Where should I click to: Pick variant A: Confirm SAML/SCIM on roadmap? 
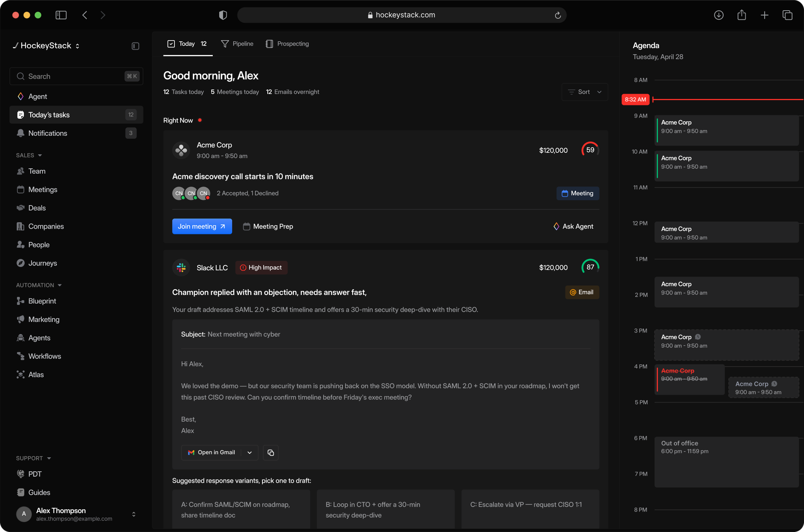[x=241, y=509]
